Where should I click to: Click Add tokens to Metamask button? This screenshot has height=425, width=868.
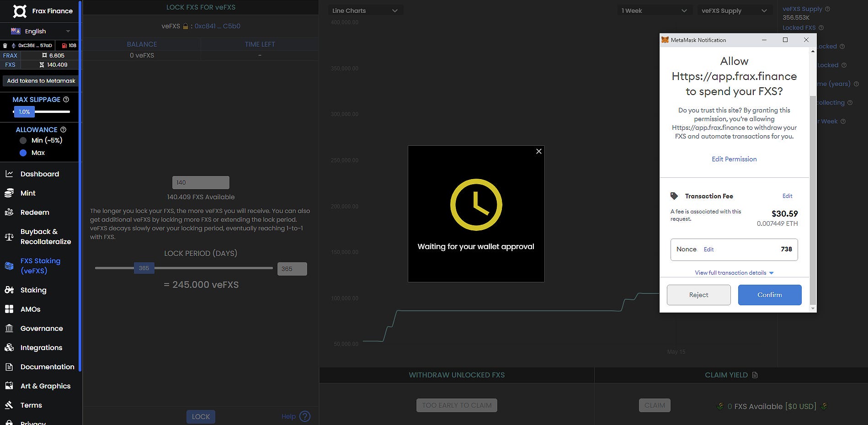[x=41, y=80]
